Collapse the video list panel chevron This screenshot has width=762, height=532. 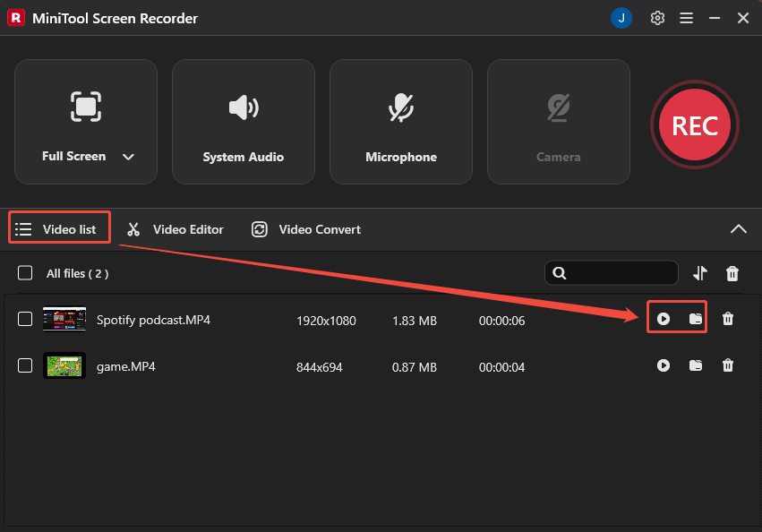click(x=738, y=229)
